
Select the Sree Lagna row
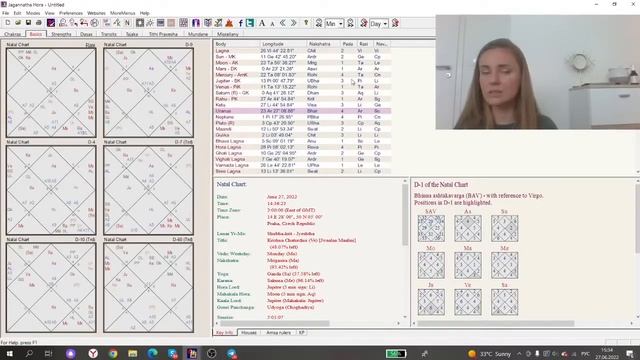click(x=302, y=171)
